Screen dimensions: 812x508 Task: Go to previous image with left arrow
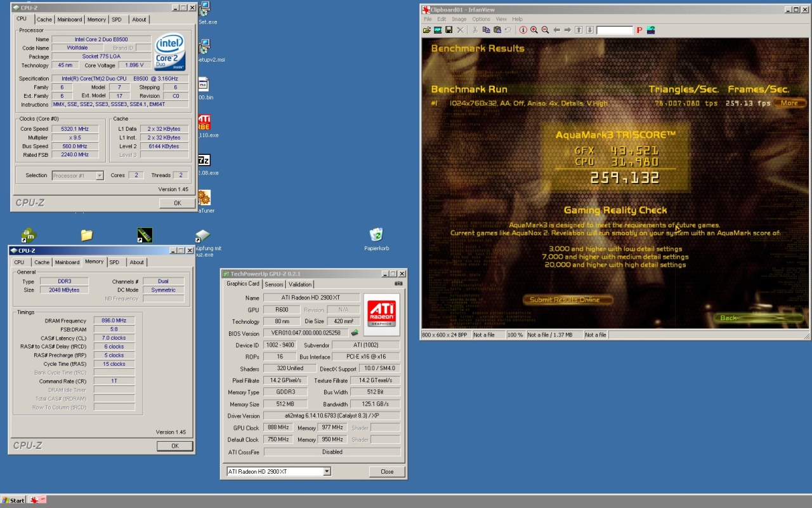pos(556,30)
